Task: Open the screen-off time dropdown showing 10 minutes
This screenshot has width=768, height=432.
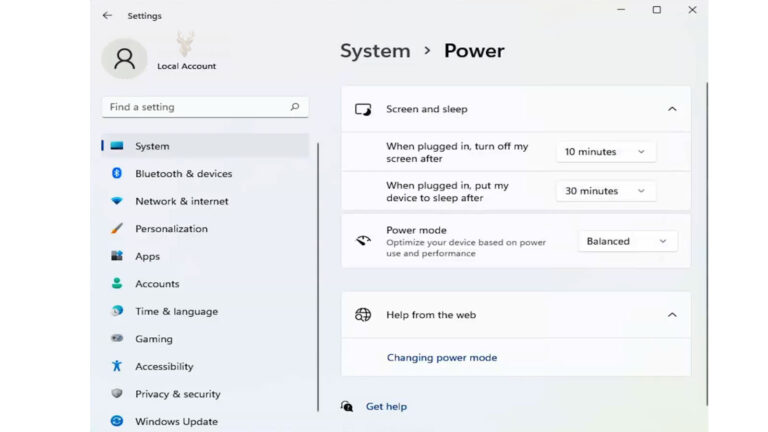Action: (x=605, y=152)
